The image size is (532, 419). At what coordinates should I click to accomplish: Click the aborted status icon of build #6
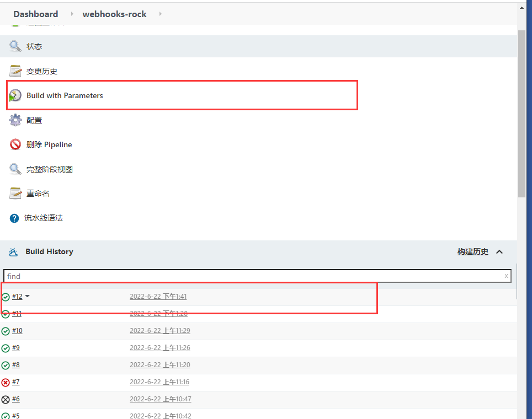pos(6,400)
